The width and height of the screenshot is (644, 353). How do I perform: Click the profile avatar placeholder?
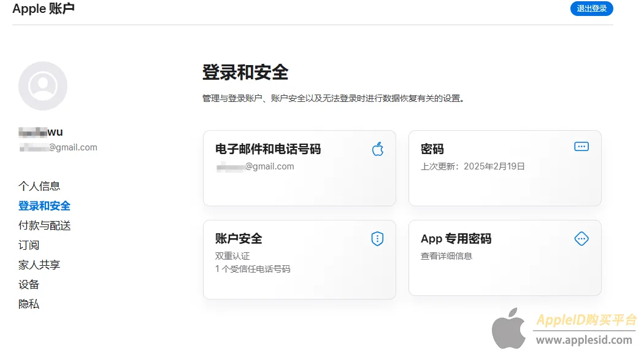[43, 86]
